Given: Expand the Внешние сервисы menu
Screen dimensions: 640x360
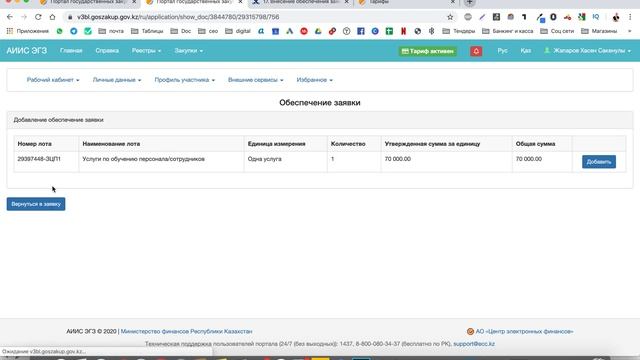Looking at the screenshot, I should 256,80.
